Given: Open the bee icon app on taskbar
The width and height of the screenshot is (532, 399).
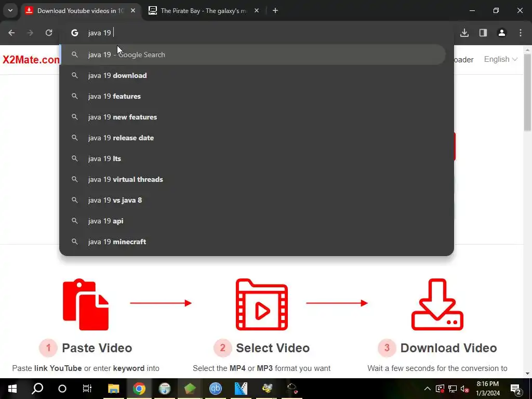Looking at the screenshot, I should coord(267,389).
